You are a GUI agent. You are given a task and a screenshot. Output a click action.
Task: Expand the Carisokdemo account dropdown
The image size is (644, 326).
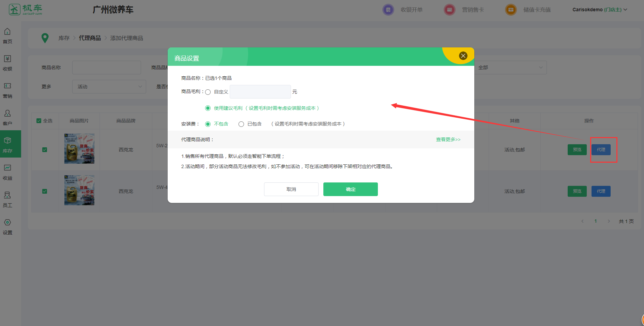pos(599,10)
